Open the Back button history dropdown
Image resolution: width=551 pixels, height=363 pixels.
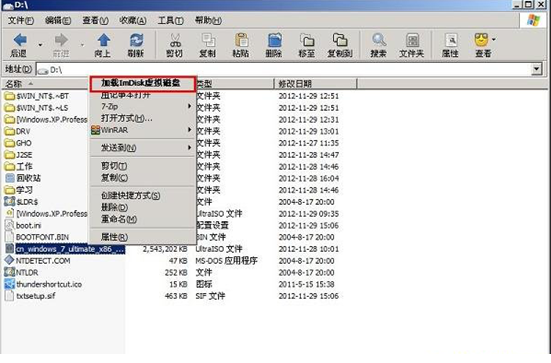pos(40,45)
